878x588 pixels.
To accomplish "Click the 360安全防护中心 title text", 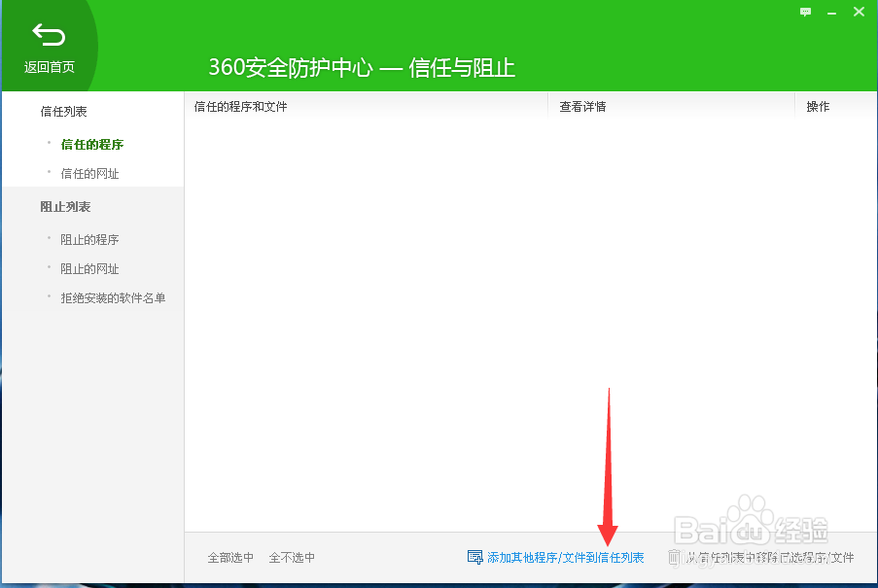I will coord(291,68).
